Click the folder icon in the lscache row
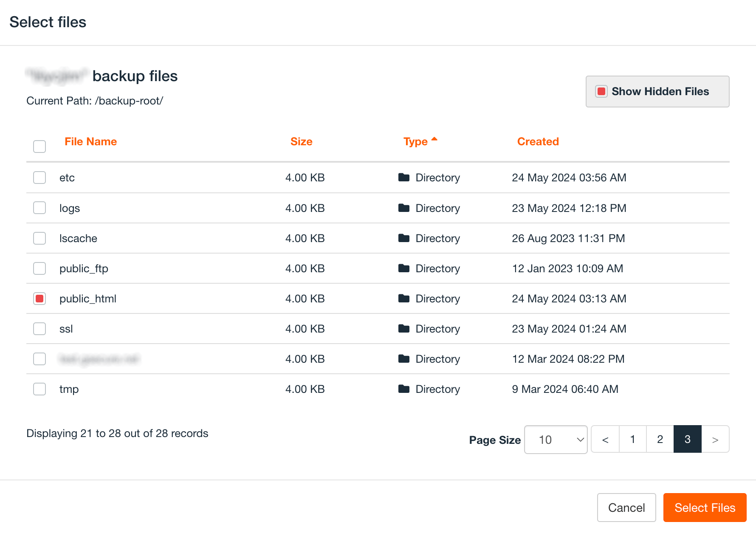Screen dimensions: 756x536 click(403, 238)
